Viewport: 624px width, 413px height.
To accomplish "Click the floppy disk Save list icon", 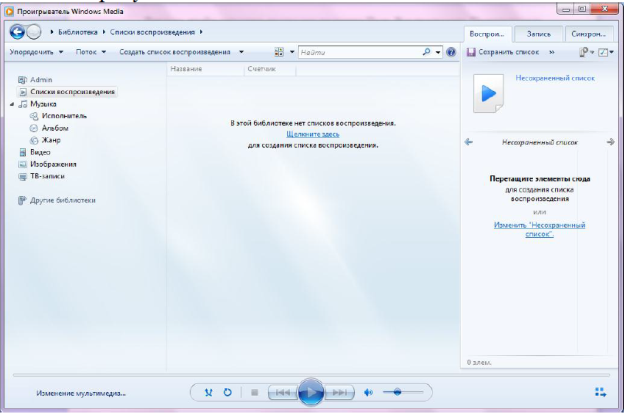I will [471, 52].
